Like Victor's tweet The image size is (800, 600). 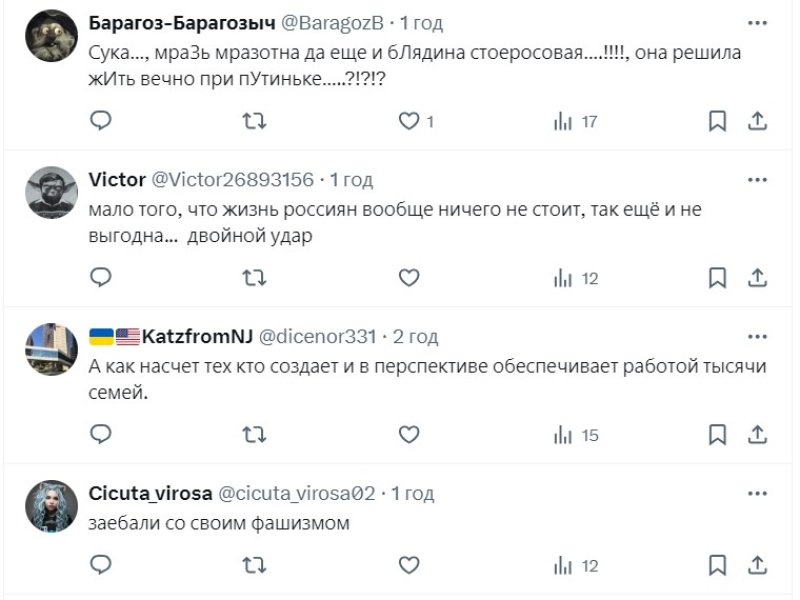[x=408, y=278]
